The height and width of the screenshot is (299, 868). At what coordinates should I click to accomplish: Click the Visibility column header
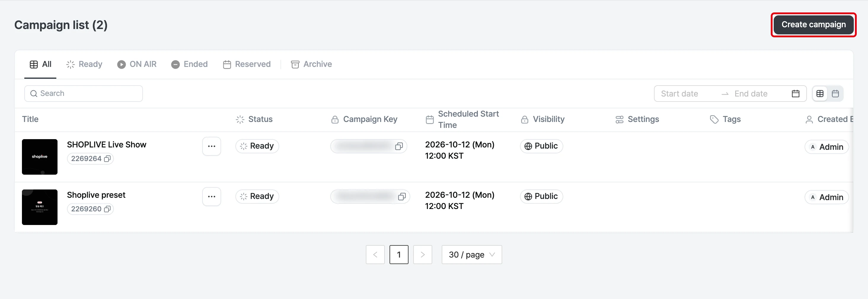click(542, 119)
